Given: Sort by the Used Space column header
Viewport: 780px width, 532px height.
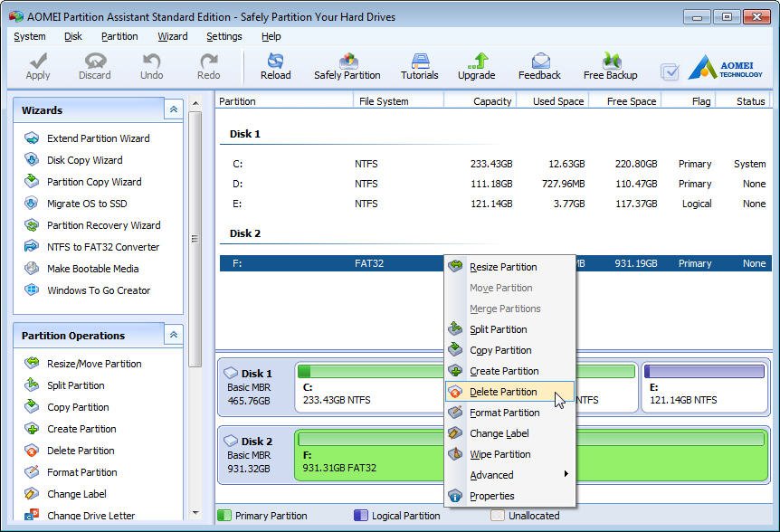Looking at the screenshot, I should (553, 101).
